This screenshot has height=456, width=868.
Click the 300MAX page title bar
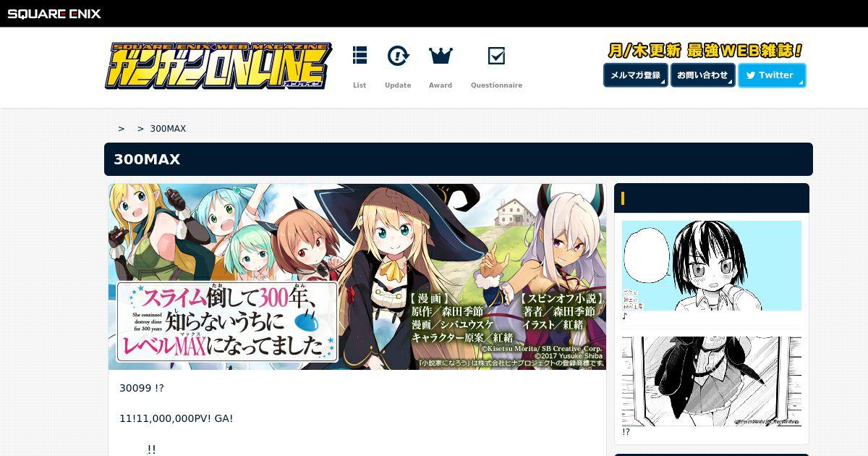tap(459, 159)
